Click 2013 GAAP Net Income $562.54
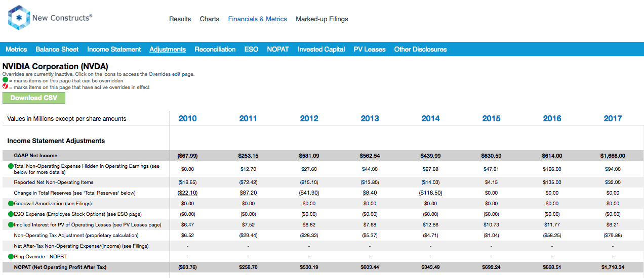Viewport: 644px width, 278px height. click(370, 156)
